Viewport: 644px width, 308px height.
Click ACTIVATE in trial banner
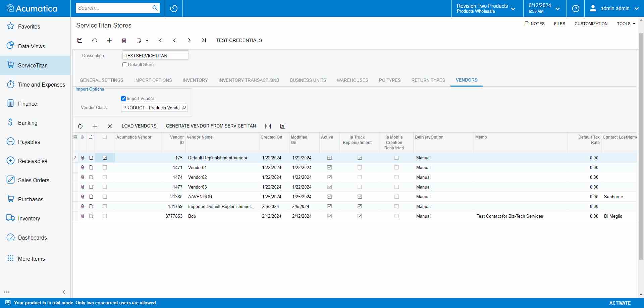tap(620, 303)
